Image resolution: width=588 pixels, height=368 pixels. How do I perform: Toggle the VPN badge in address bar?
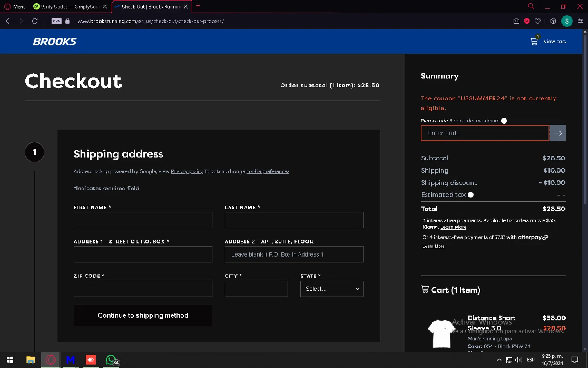(x=56, y=21)
